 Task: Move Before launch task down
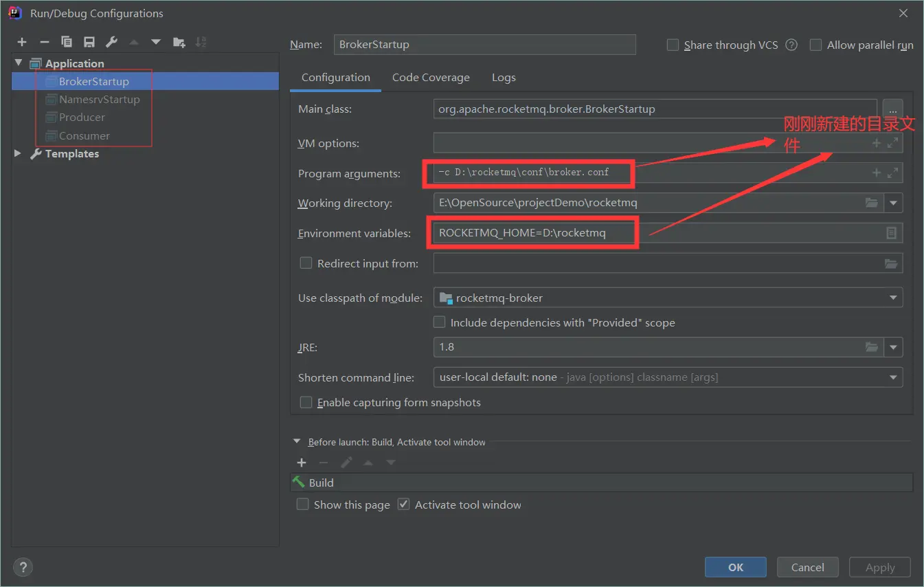tap(391, 463)
